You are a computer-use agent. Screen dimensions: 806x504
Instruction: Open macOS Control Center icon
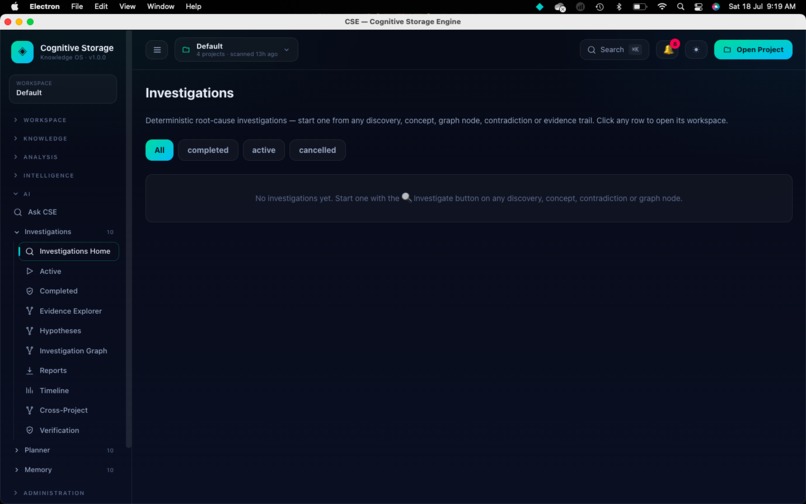(698, 7)
